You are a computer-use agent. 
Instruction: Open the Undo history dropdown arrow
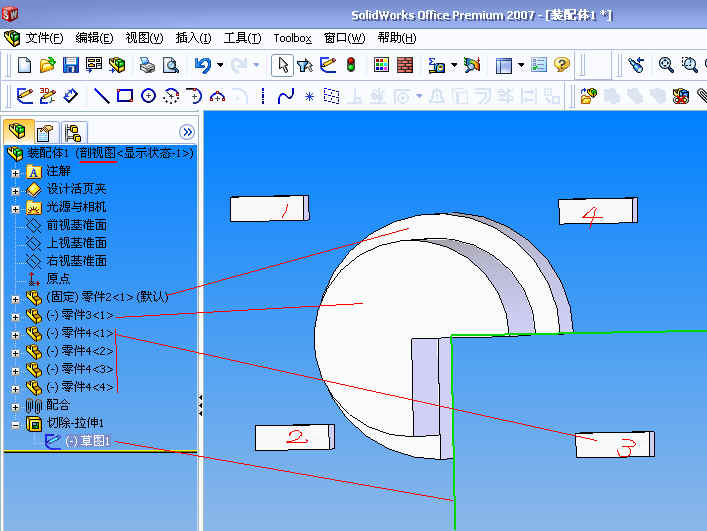(220, 65)
